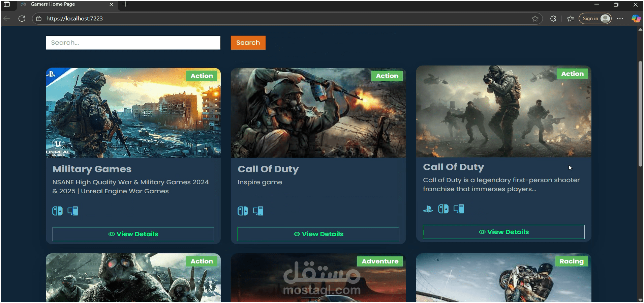Open the browser Extensions puzzle icon
The image size is (644, 303).
[553, 19]
